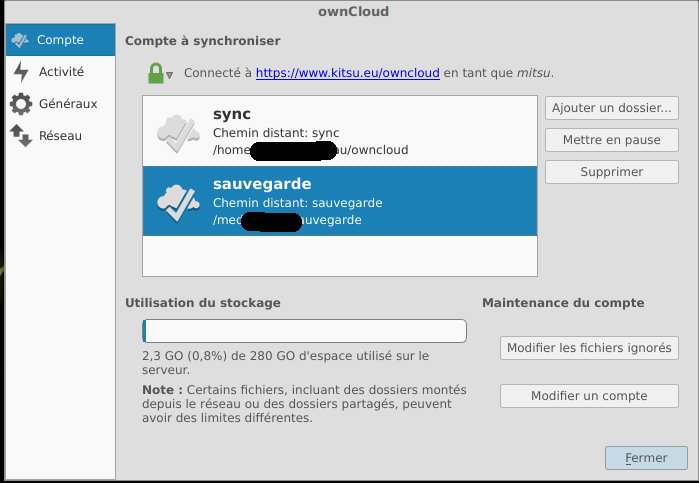The height and width of the screenshot is (483, 699).
Task: Click the 'Utilisation du stockage' heading
Action: tap(203, 303)
